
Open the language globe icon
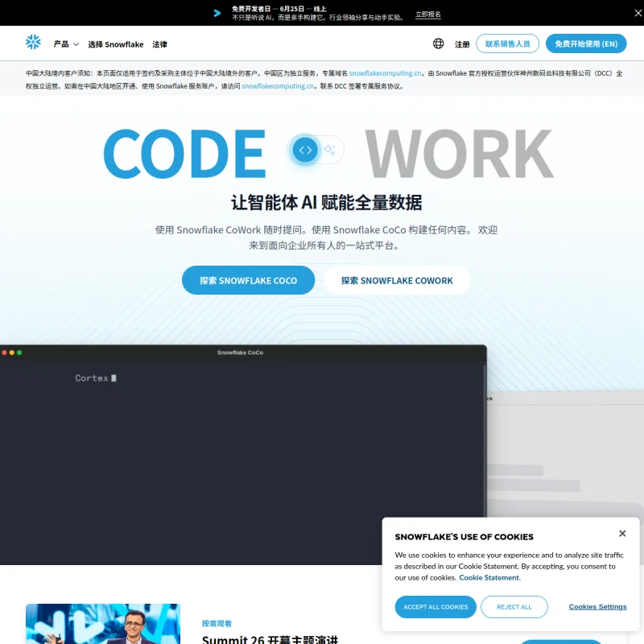(438, 43)
